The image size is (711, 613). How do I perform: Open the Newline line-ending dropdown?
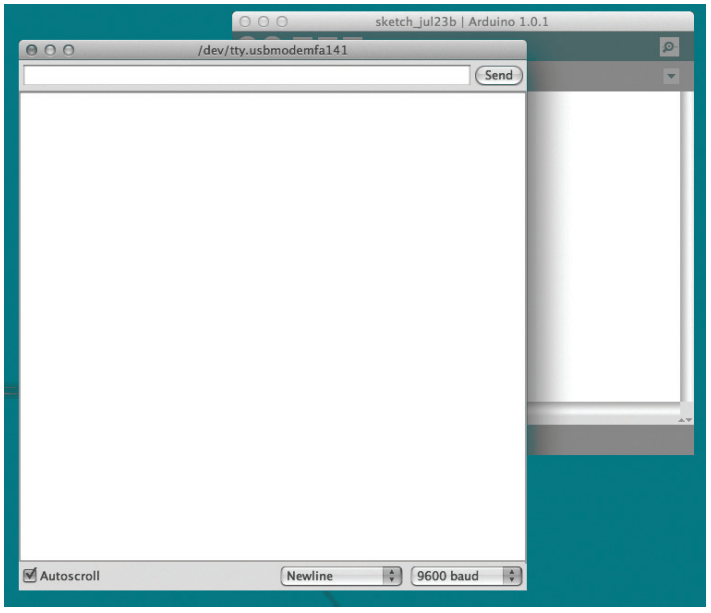click(x=341, y=576)
